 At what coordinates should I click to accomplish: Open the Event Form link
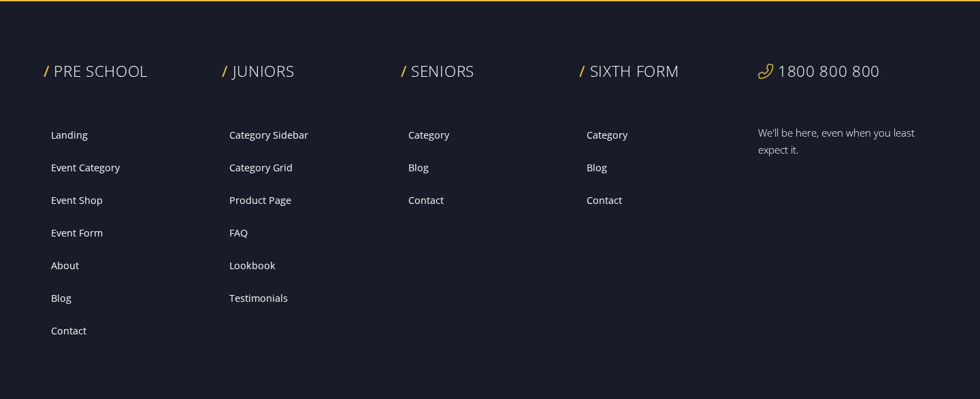77,233
